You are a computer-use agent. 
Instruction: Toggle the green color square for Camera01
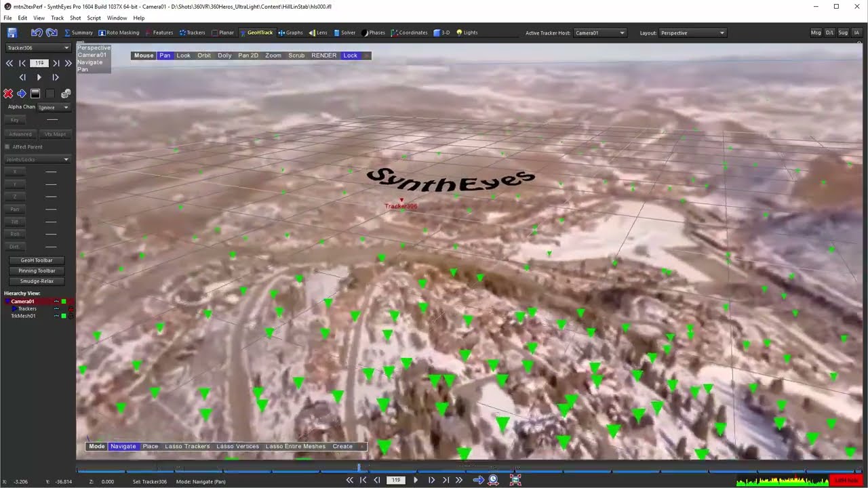(x=64, y=302)
